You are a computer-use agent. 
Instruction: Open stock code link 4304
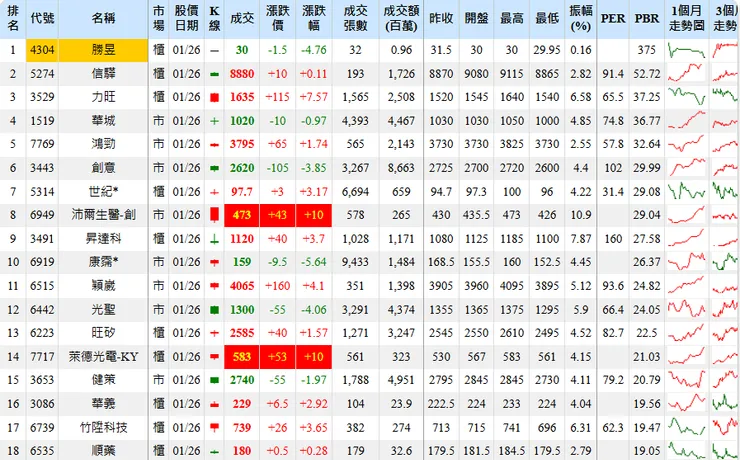pos(42,50)
